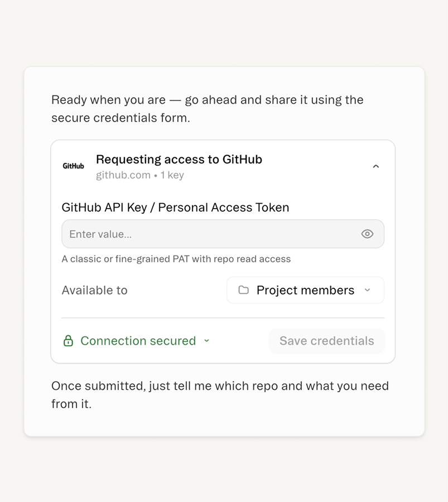Click the folder icon beside Project members
Viewport: 448px width, 502px height.
[x=244, y=290]
